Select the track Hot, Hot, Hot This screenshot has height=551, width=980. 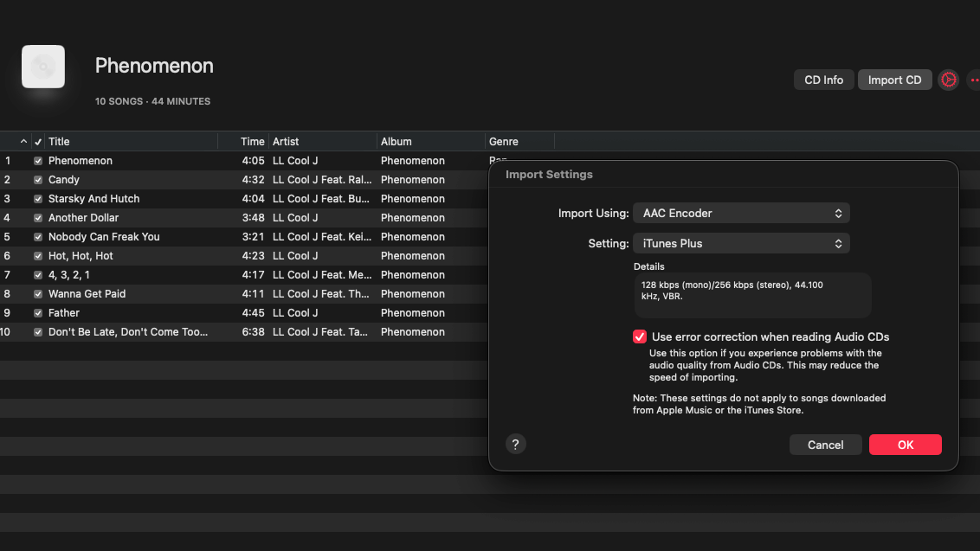tap(81, 256)
